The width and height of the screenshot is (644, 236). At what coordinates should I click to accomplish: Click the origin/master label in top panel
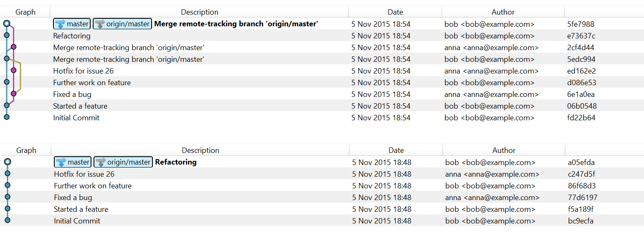tap(122, 24)
